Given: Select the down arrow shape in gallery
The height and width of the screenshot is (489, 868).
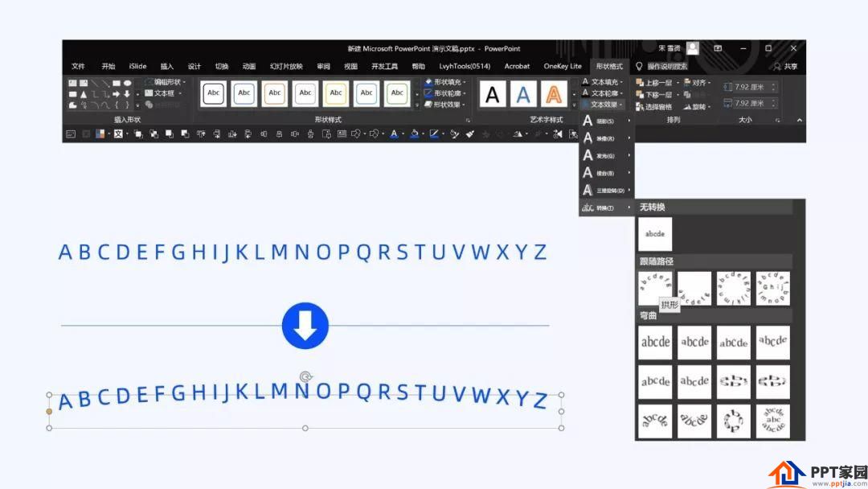Looking at the screenshot, I should coord(127,93).
